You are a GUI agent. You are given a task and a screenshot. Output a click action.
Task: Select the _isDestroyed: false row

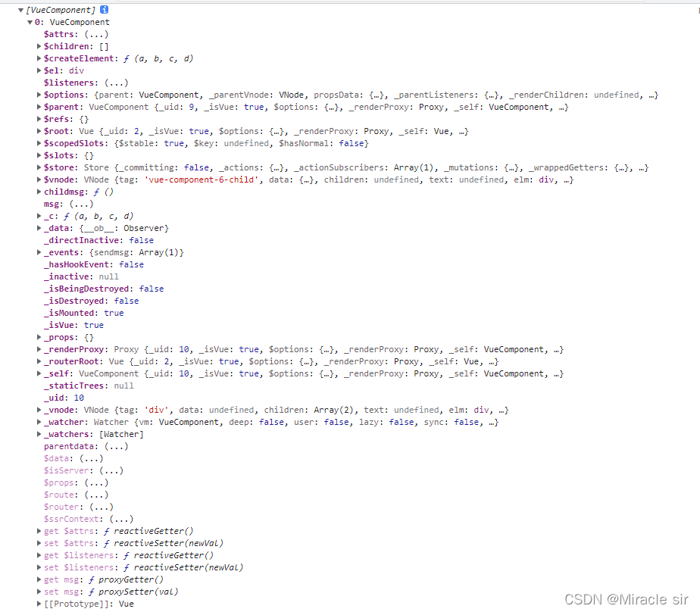pos(91,301)
